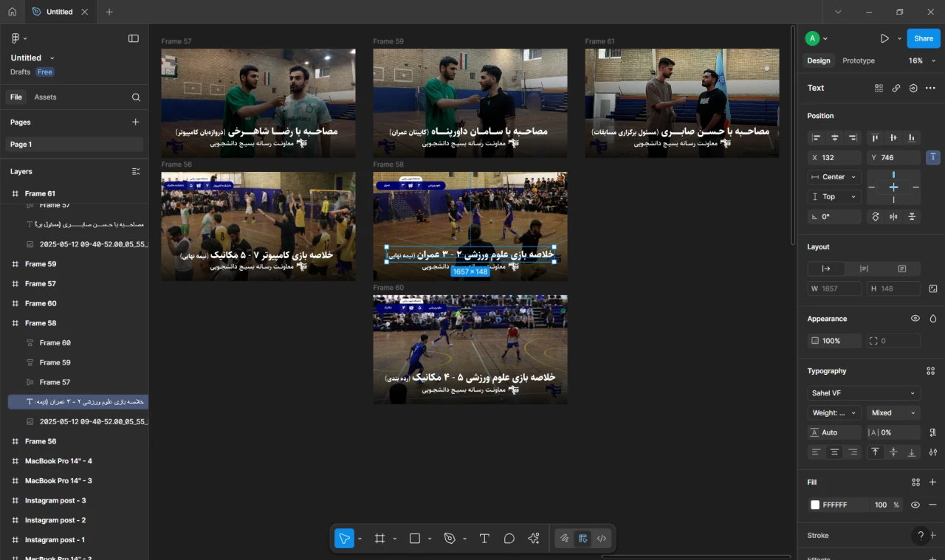
Task: Click the link icon in the Text header
Action: [x=896, y=88]
